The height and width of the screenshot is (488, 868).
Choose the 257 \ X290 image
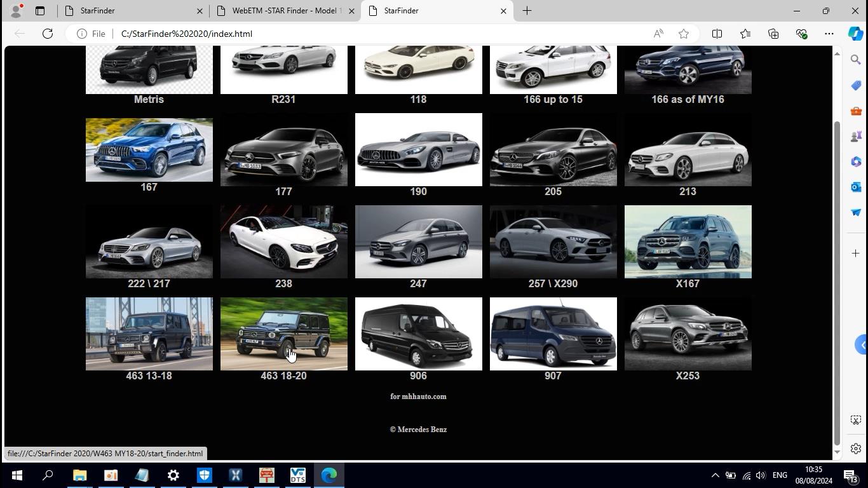553,241
